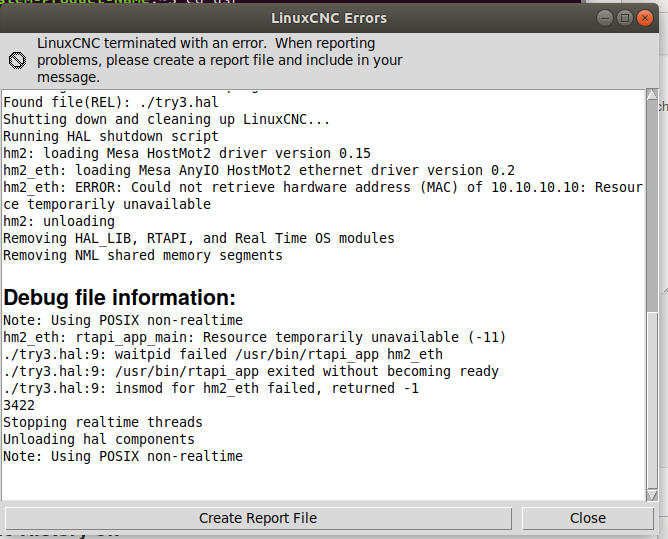Viewport: 668px width, 539px height.
Task: Click the Stopping realtime threads line
Action: click(103, 422)
